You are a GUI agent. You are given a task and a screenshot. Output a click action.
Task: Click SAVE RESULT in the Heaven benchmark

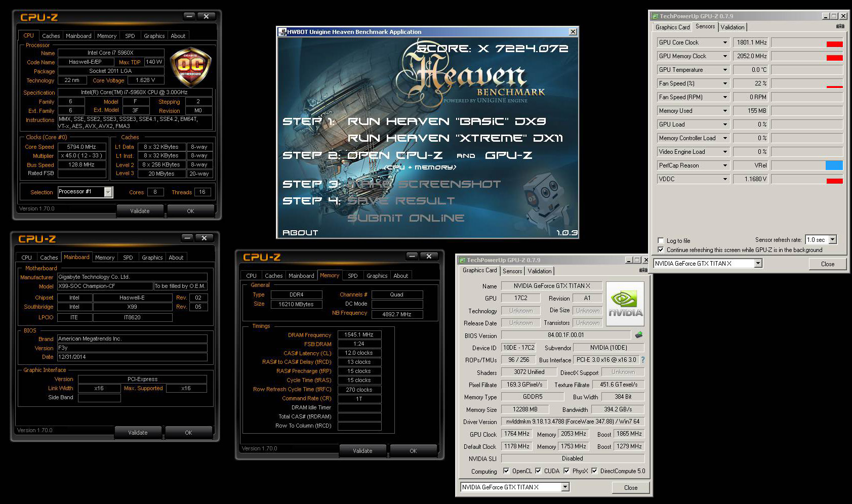(400, 201)
